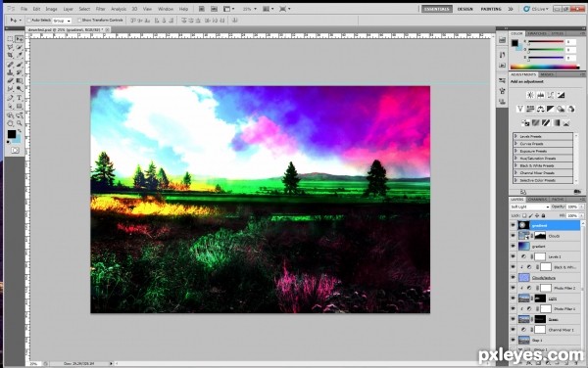Select the Crop tool
Image resolution: width=588 pixels, height=368 pixels.
10,56
